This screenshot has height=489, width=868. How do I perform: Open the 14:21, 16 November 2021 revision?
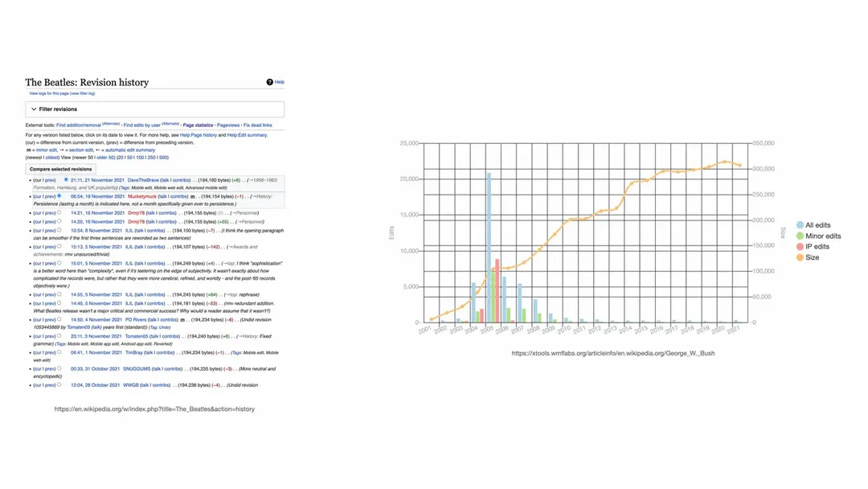(x=97, y=213)
